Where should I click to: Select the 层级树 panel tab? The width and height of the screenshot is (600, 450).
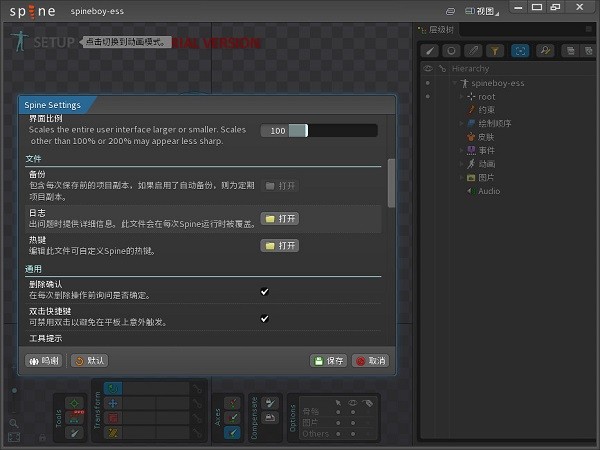(441, 31)
